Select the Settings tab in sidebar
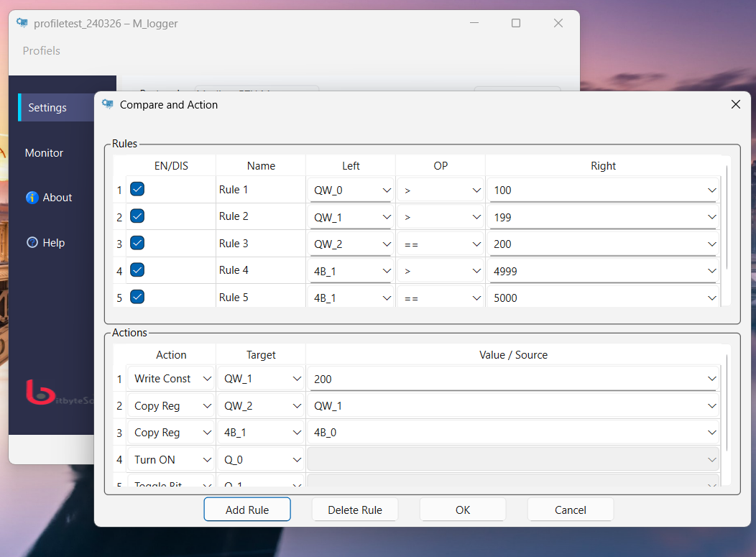The width and height of the screenshot is (756, 557). click(x=47, y=108)
